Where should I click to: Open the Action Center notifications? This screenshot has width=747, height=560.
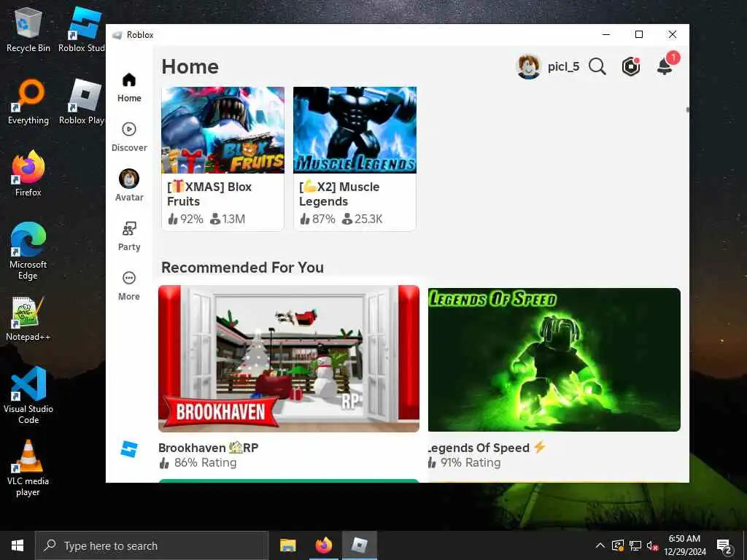[724, 545]
